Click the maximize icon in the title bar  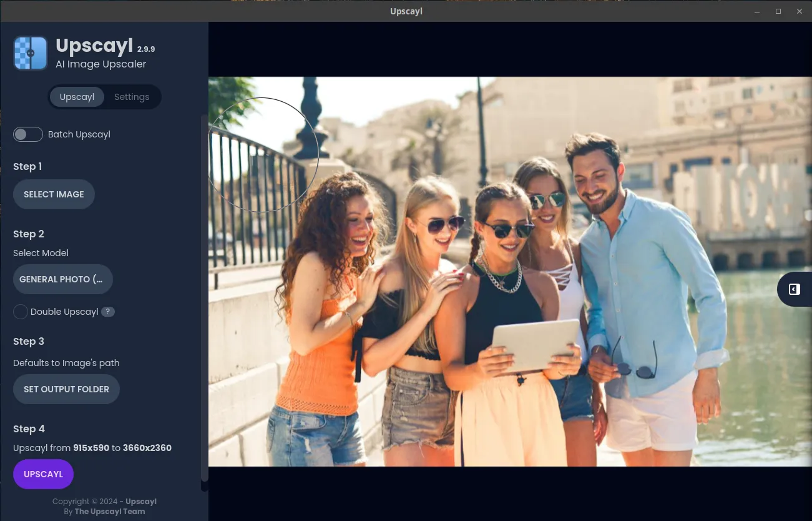click(x=778, y=11)
